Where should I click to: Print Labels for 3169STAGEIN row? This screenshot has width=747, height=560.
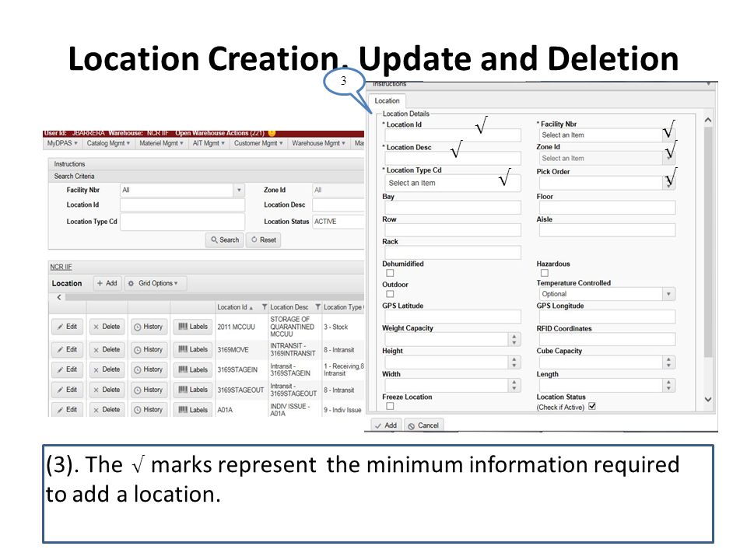click(x=193, y=369)
